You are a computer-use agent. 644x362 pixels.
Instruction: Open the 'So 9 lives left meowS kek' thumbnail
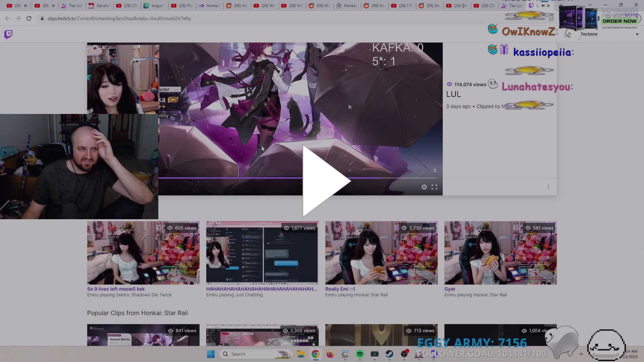[x=143, y=253]
